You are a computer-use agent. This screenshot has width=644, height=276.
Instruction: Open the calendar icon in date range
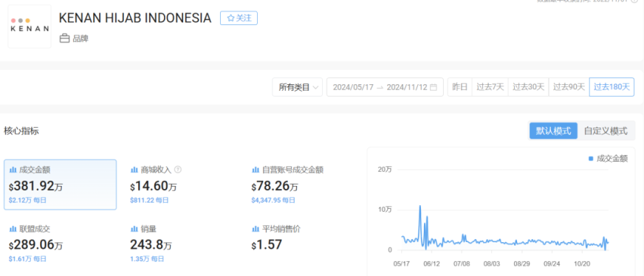pos(434,87)
